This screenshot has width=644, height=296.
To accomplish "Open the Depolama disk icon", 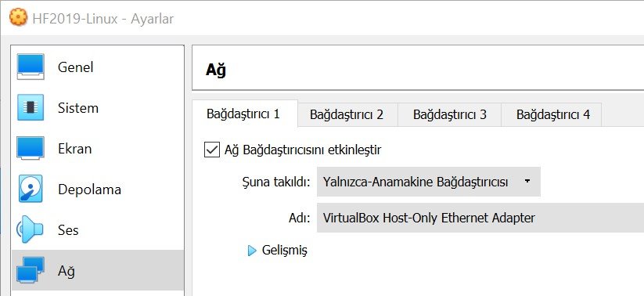I will click(x=31, y=189).
